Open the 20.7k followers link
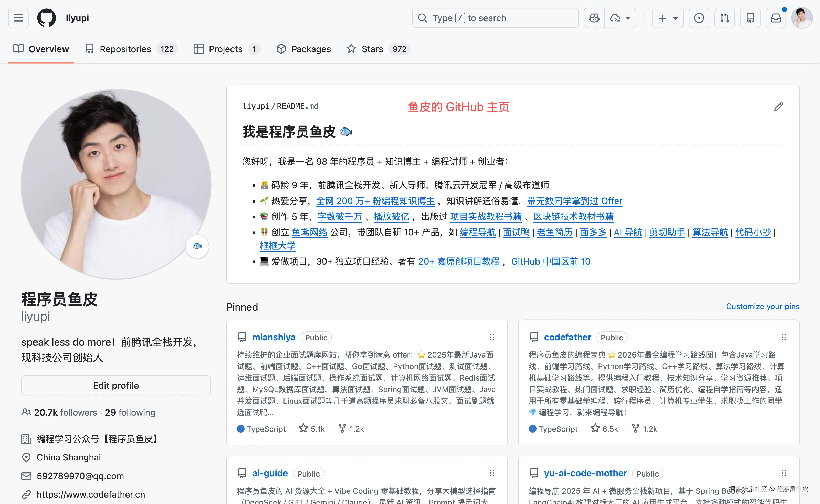The height and width of the screenshot is (504, 820). click(65, 412)
